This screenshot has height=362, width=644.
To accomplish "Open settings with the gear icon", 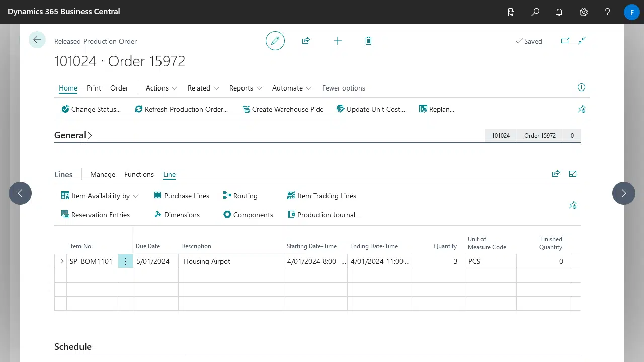I will (583, 12).
